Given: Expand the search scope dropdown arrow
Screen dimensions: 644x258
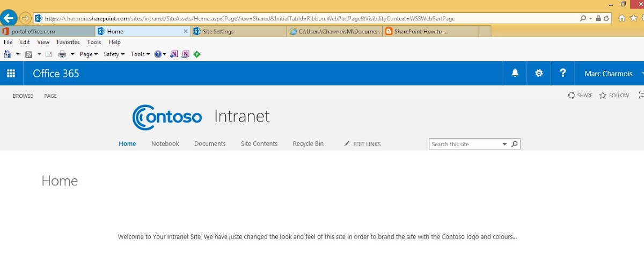Looking at the screenshot, I should [504, 144].
